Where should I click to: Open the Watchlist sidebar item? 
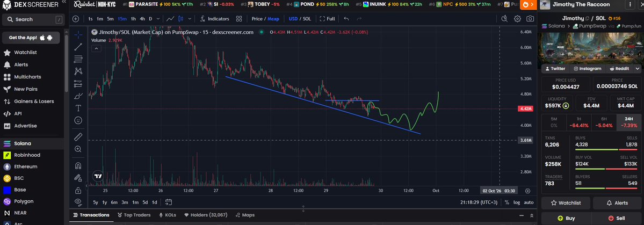pyautogui.click(x=25, y=53)
